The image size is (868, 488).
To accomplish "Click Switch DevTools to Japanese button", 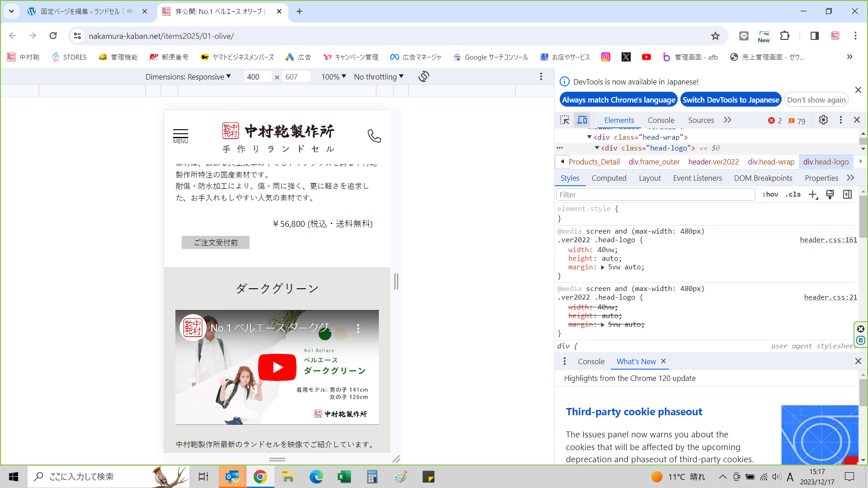I will coord(731,100).
